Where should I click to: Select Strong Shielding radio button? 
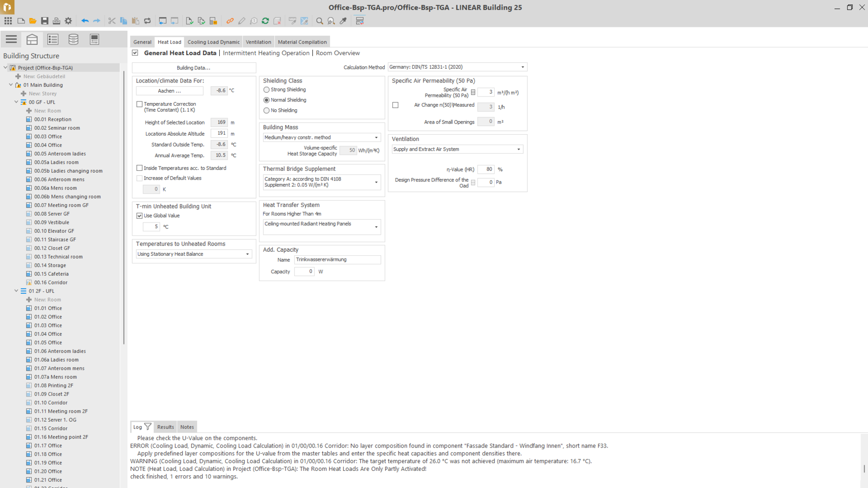(267, 90)
